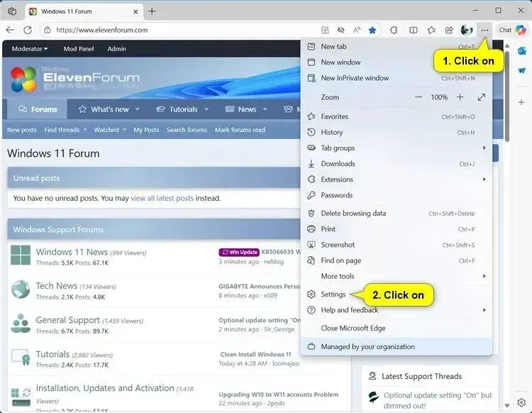Select Screenshot menu entry
The image size is (532, 413).
pyautogui.click(x=397, y=245)
